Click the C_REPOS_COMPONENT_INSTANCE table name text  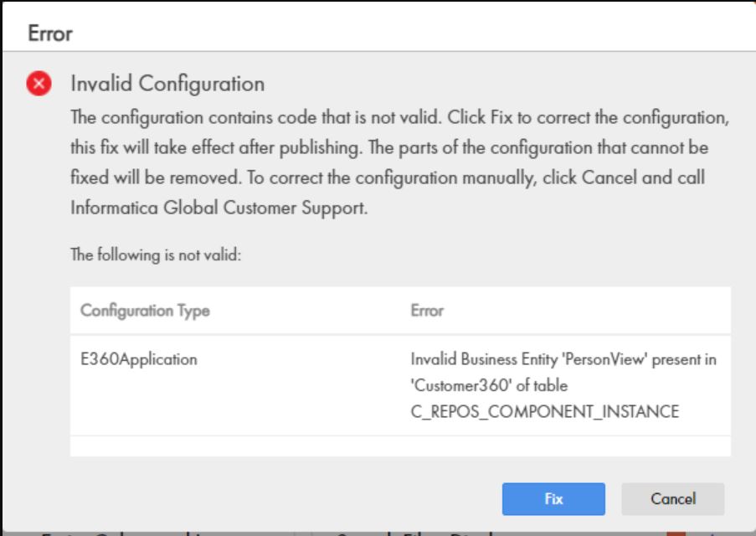tap(545, 411)
